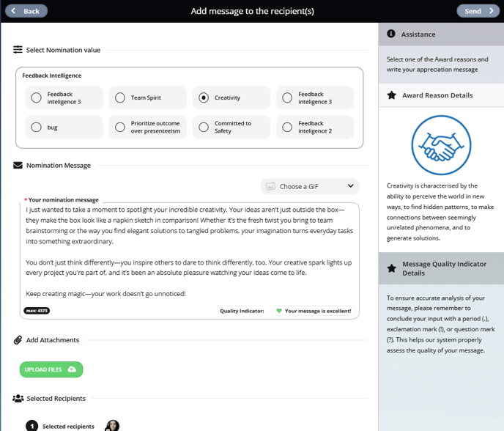
Task: Click the Select one of the Award reasons text
Action: tap(437, 65)
